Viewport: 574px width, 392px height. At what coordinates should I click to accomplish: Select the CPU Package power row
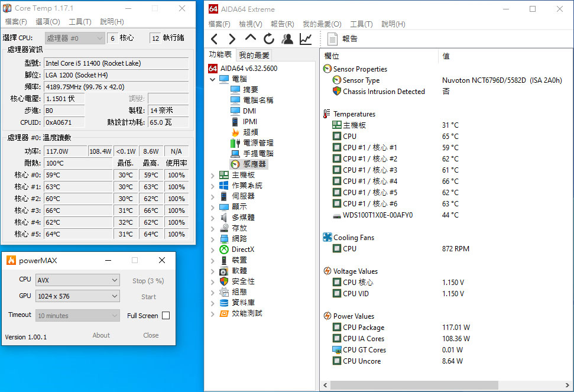coord(401,328)
